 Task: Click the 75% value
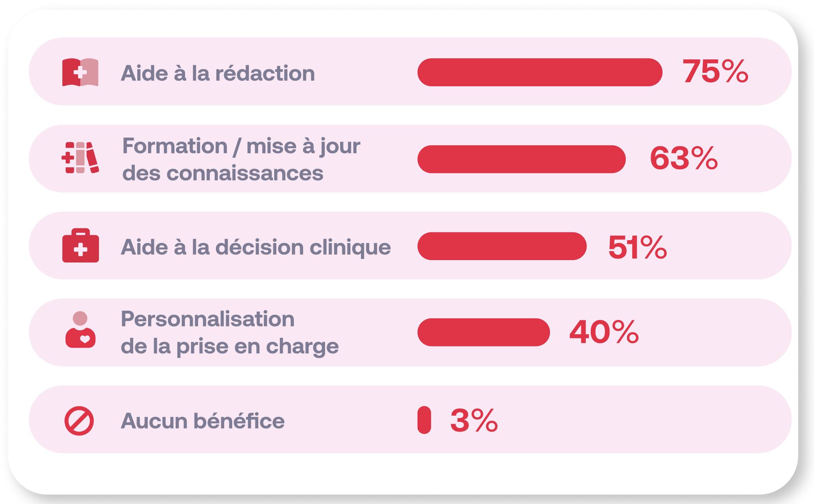[x=715, y=72]
